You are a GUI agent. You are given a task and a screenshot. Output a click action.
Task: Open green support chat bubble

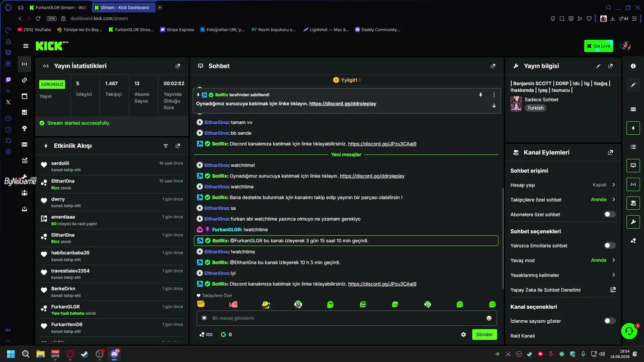click(x=629, y=331)
